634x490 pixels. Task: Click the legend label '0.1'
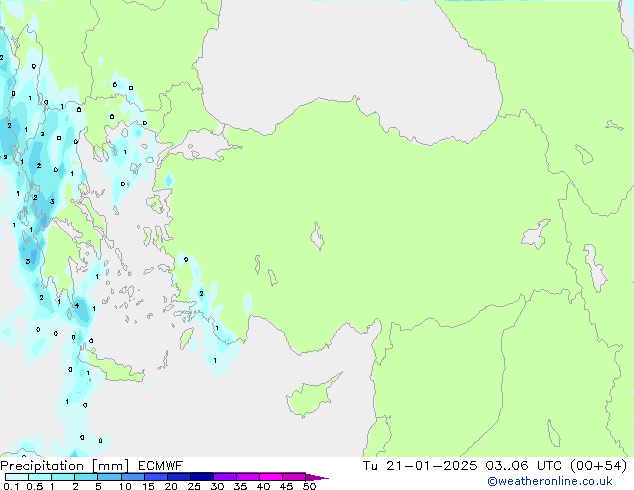[11, 486]
